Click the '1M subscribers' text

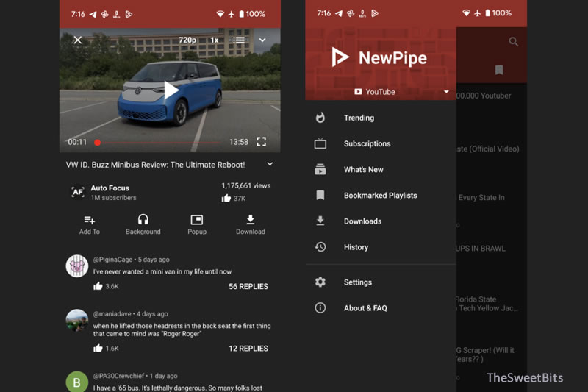(114, 198)
